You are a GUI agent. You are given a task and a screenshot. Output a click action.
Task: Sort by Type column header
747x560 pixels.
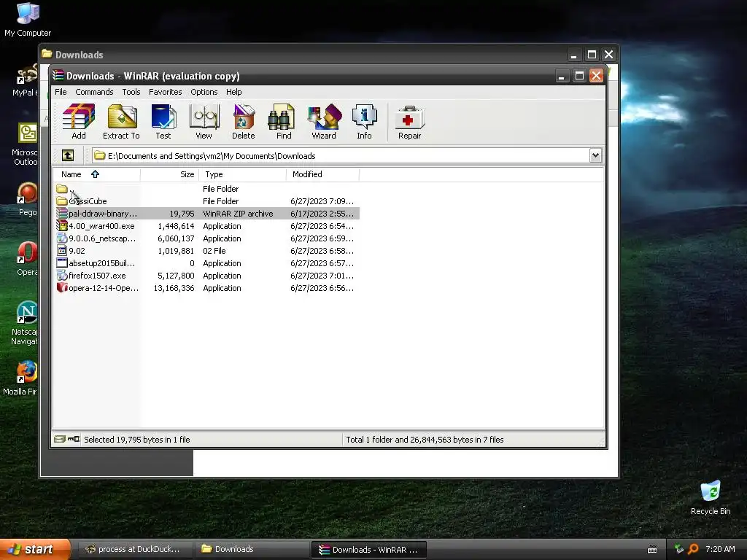click(242, 174)
